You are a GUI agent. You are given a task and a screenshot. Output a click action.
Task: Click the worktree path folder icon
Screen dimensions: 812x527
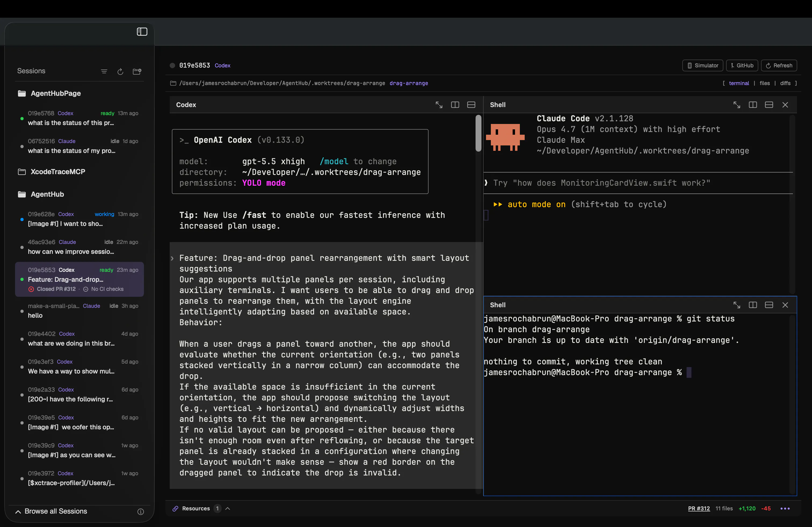pyautogui.click(x=173, y=83)
